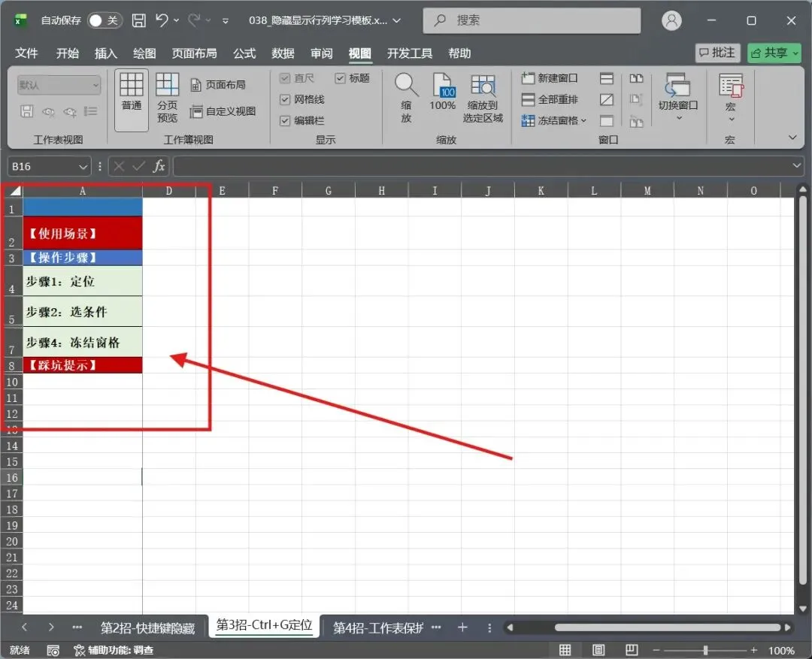Click 缩放到选定区域 zoom to selection
This screenshot has width=812, height=659.
pyautogui.click(x=483, y=98)
